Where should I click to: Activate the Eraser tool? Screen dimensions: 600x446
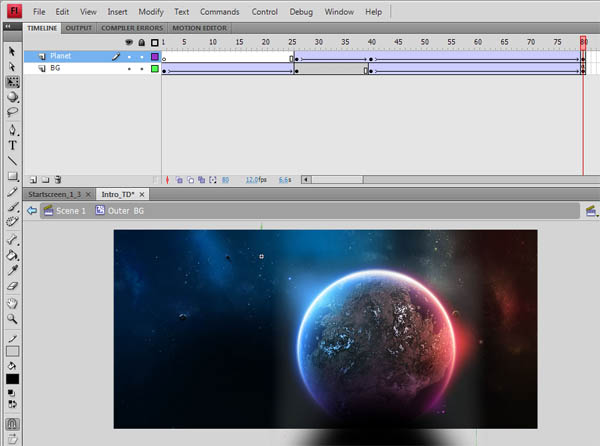tap(12, 286)
